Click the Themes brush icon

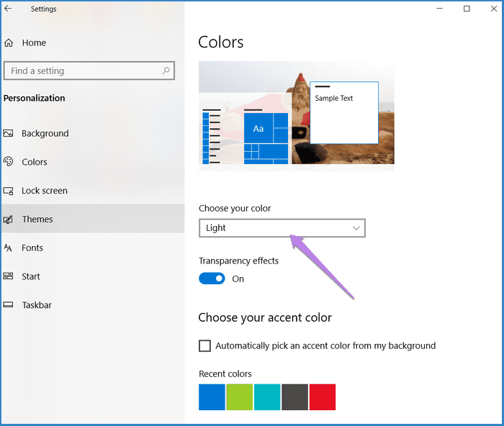9,219
